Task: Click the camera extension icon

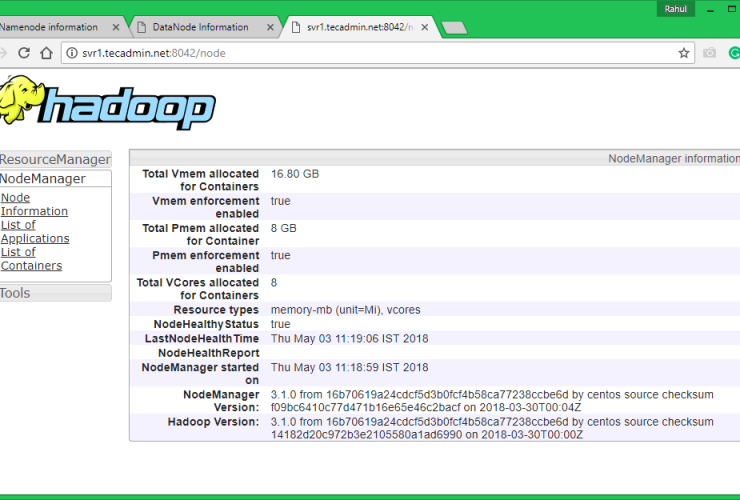Action: [x=710, y=53]
